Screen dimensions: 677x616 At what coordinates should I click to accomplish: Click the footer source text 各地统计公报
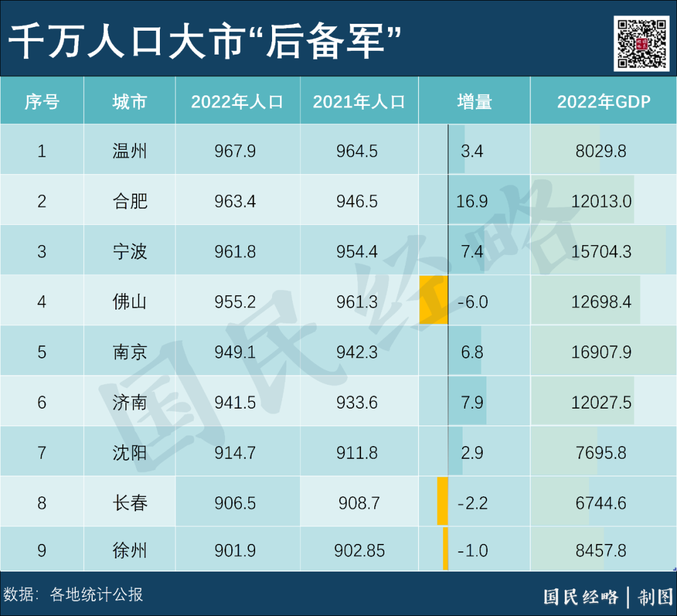click(x=96, y=595)
